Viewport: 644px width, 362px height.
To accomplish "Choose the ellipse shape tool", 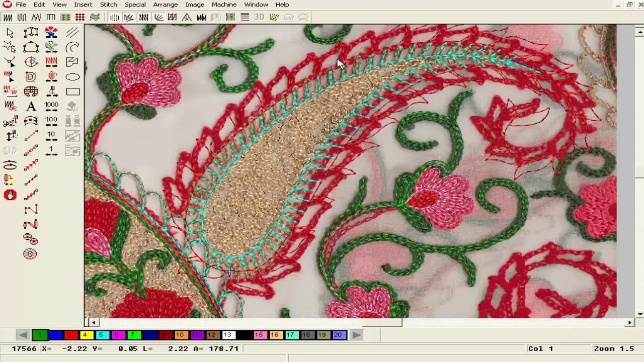I will [x=72, y=77].
